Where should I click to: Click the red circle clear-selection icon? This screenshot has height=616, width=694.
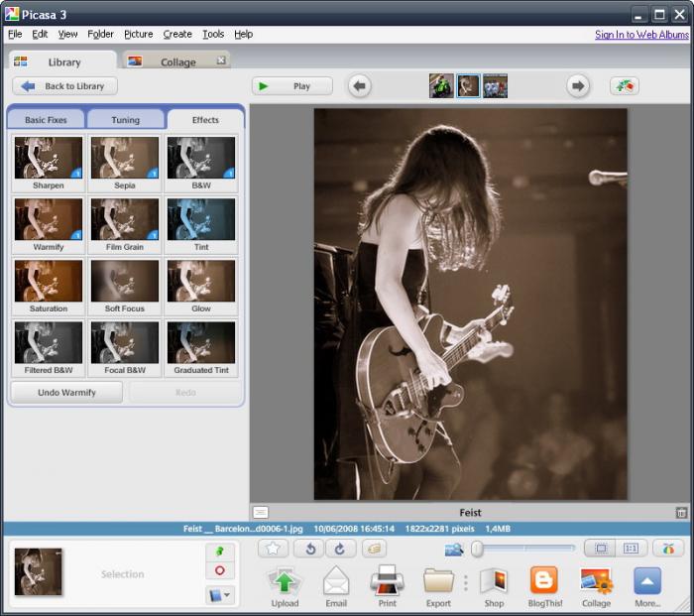tap(219, 570)
